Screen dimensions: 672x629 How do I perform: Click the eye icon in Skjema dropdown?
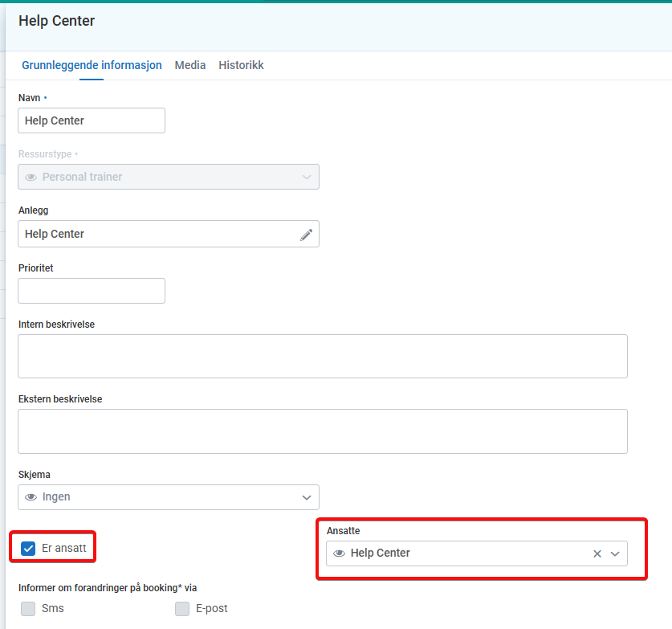[31, 497]
